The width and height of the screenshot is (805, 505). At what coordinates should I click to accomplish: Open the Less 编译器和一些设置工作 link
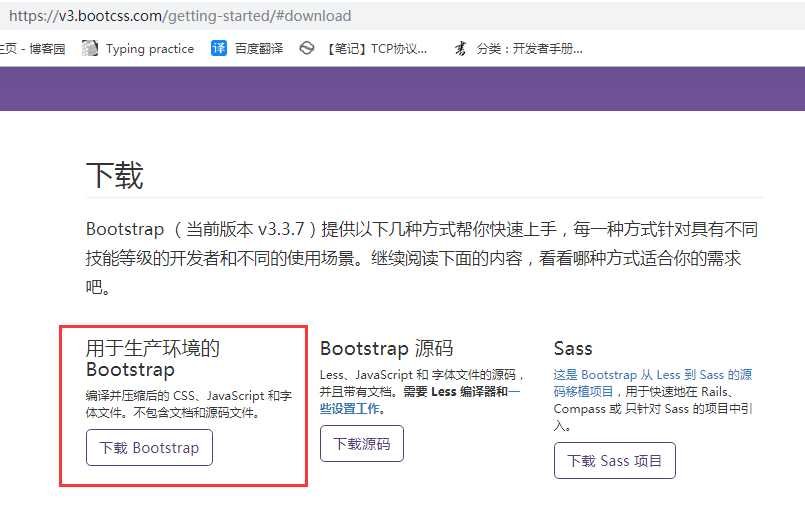coord(420,400)
